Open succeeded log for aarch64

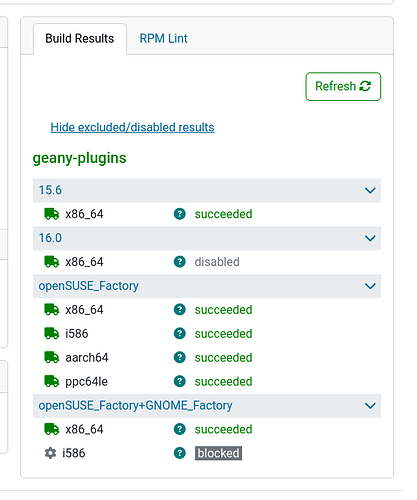point(223,358)
